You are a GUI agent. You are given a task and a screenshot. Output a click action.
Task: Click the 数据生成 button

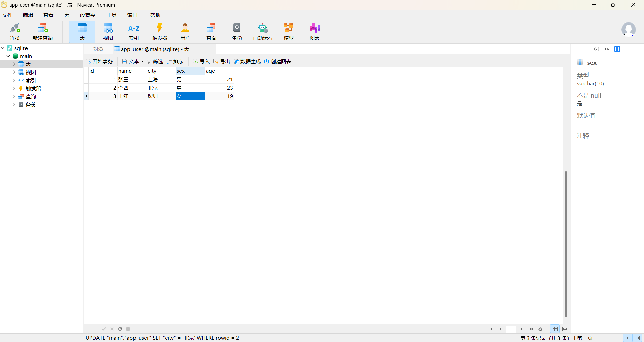(x=247, y=61)
